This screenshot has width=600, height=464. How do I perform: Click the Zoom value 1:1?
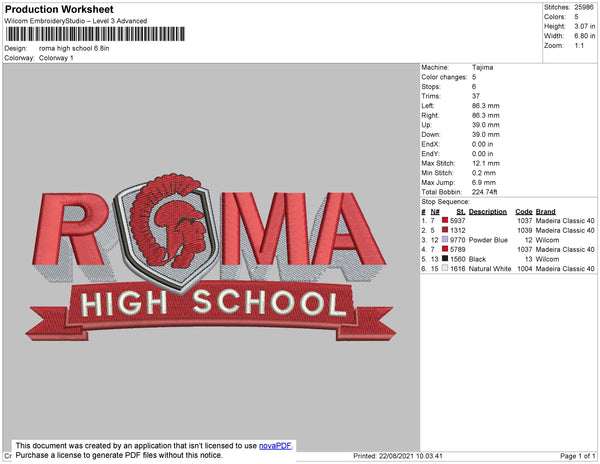(579, 46)
